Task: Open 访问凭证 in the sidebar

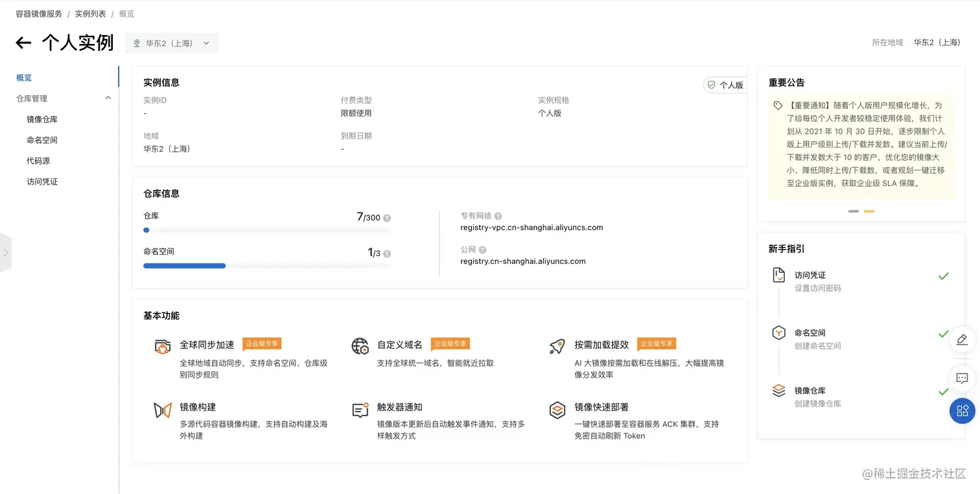Action: pos(42,182)
